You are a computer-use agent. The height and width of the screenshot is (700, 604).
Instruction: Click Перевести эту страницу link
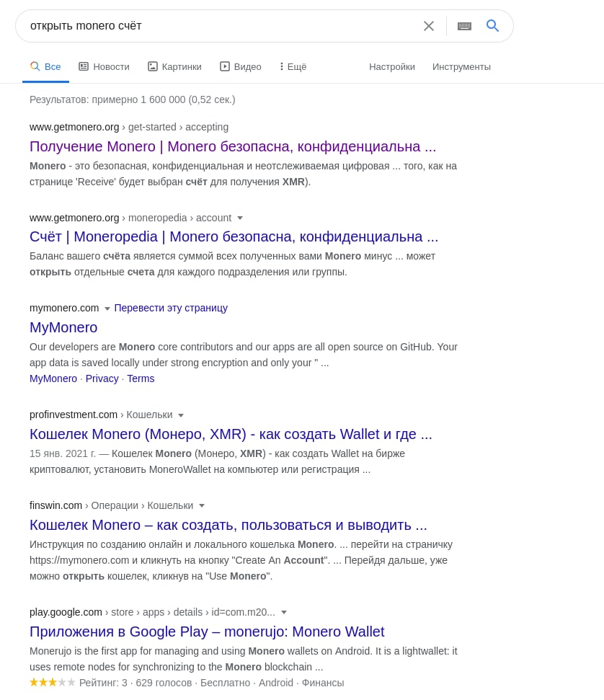click(x=171, y=308)
